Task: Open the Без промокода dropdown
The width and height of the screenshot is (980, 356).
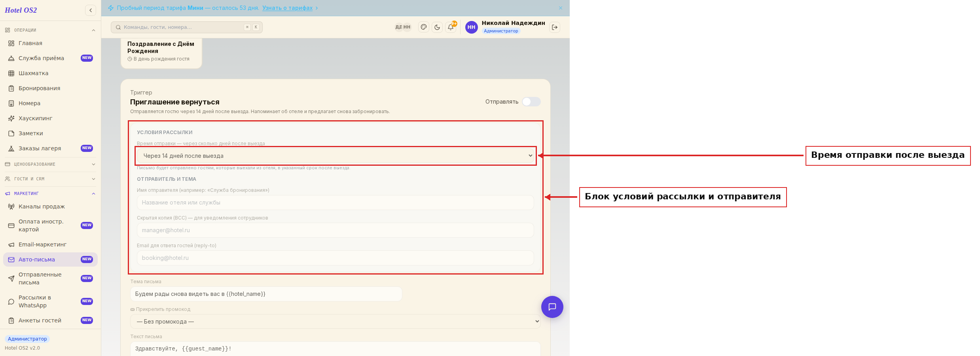Action: [336, 322]
